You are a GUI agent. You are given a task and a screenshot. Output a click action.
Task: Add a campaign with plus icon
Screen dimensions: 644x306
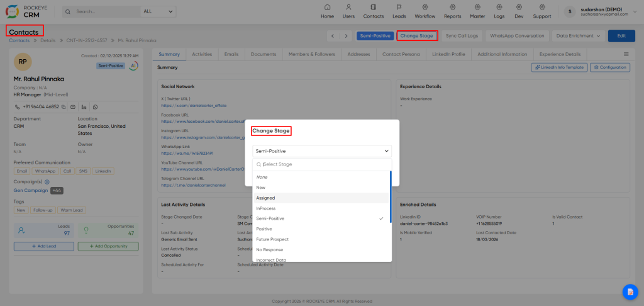[x=47, y=182]
